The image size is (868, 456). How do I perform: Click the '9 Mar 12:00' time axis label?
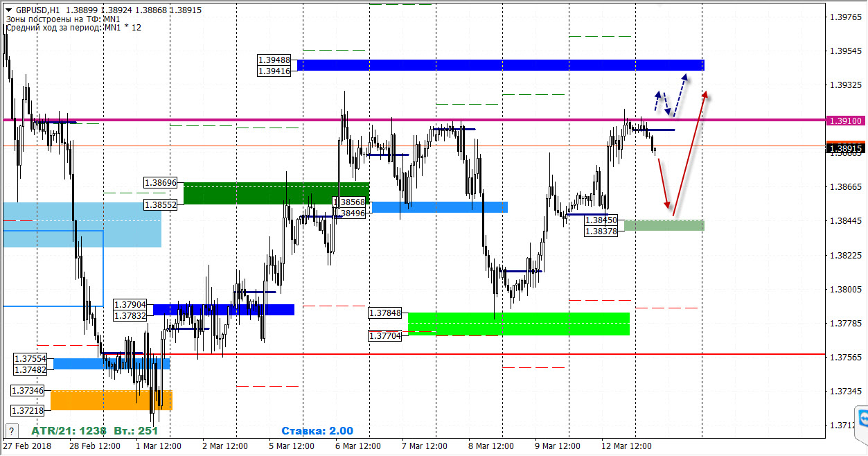(557, 446)
